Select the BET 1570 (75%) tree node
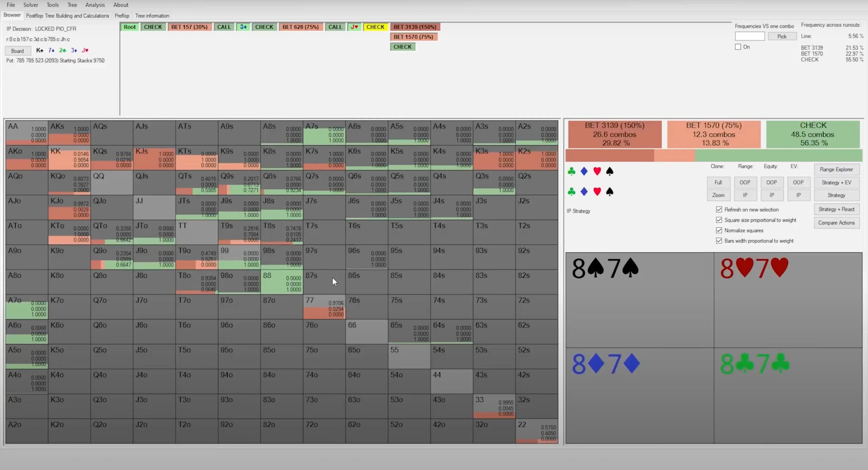The width and height of the screenshot is (868, 470). [x=413, y=37]
